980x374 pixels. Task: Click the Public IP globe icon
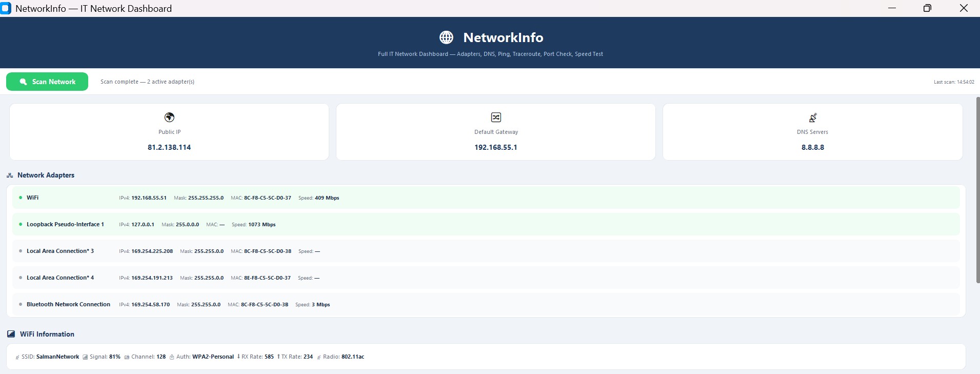pyautogui.click(x=169, y=117)
